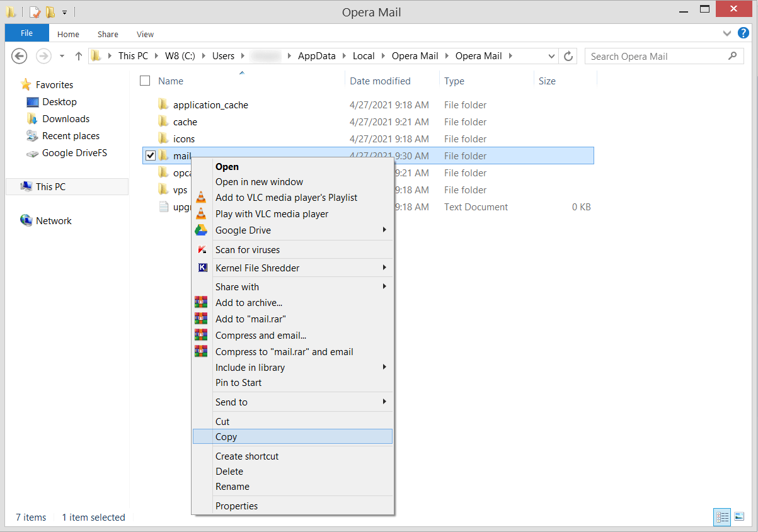Switch to Large icons view in status bar
758x532 pixels.
[738, 517]
